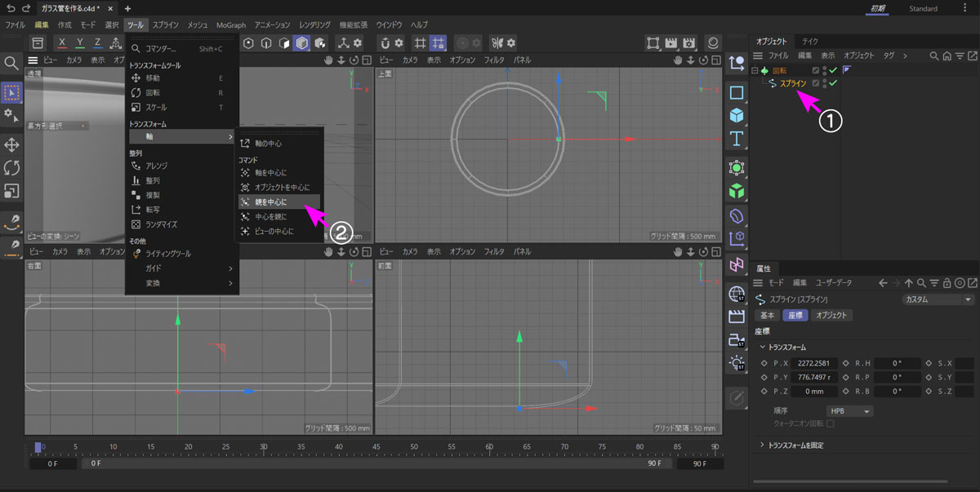Click the lock icon in attributes panel
Image resolution: width=980 pixels, height=492 pixels.
tap(947, 282)
